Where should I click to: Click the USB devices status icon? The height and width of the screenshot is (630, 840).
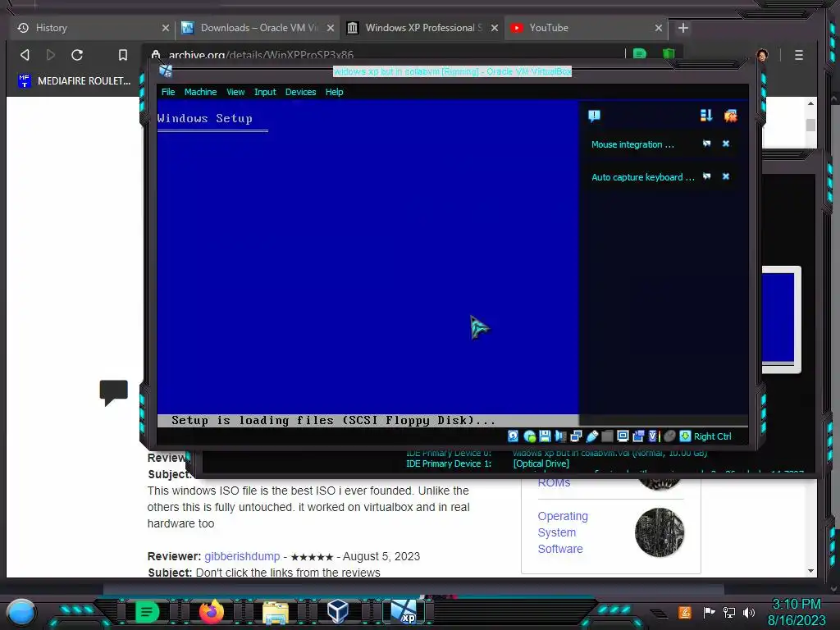tap(591, 436)
